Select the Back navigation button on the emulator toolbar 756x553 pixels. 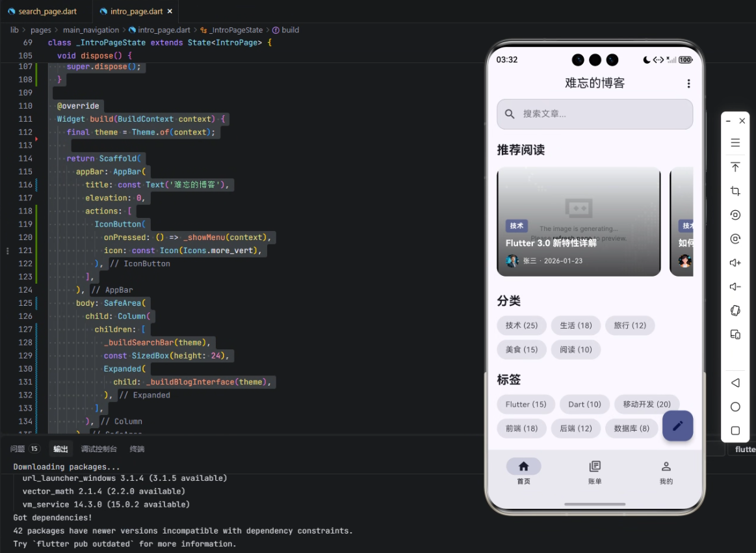tap(735, 383)
